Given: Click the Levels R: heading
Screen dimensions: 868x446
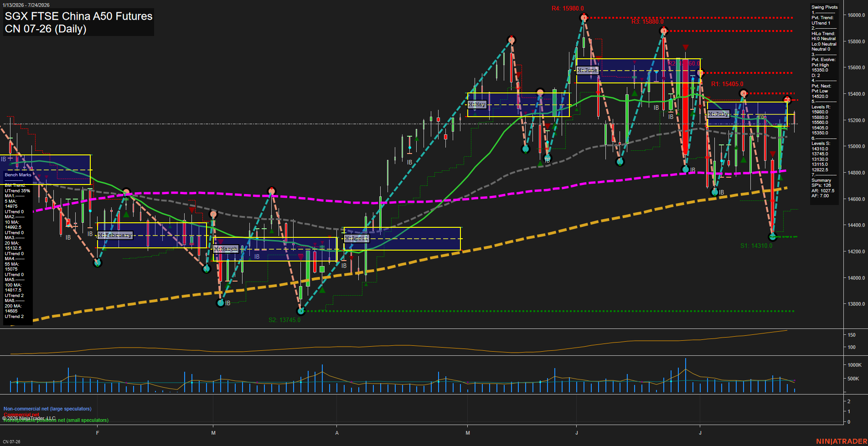Looking at the screenshot, I should (x=821, y=107).
